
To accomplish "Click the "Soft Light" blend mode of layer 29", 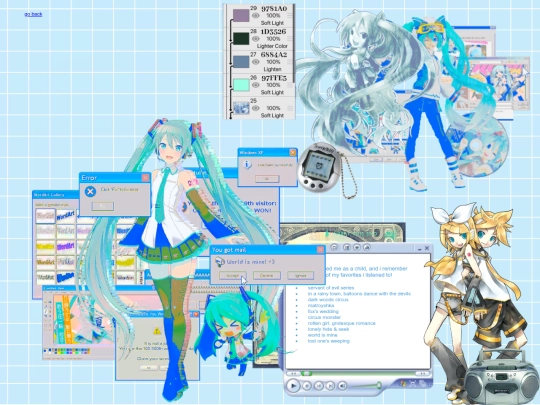I will pos(272,23).
